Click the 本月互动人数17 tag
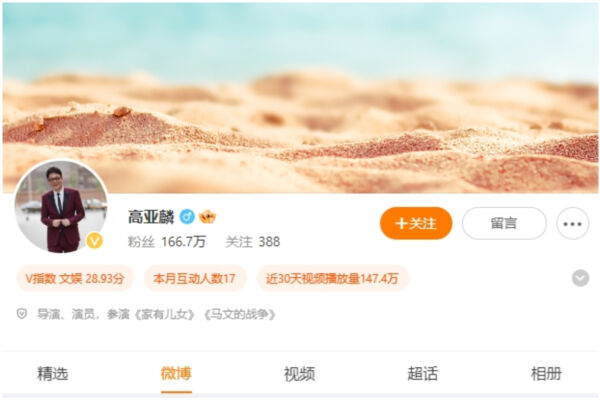 (x=194, y=278)
